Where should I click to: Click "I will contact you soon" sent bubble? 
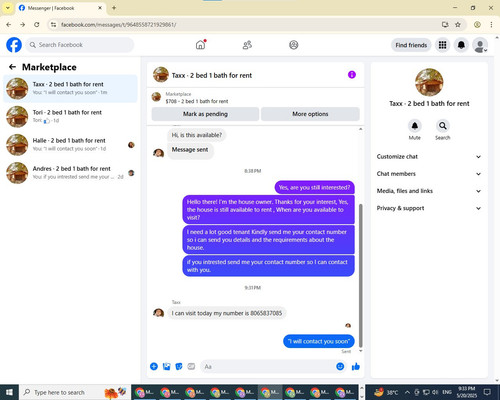(x=319, y=341)
